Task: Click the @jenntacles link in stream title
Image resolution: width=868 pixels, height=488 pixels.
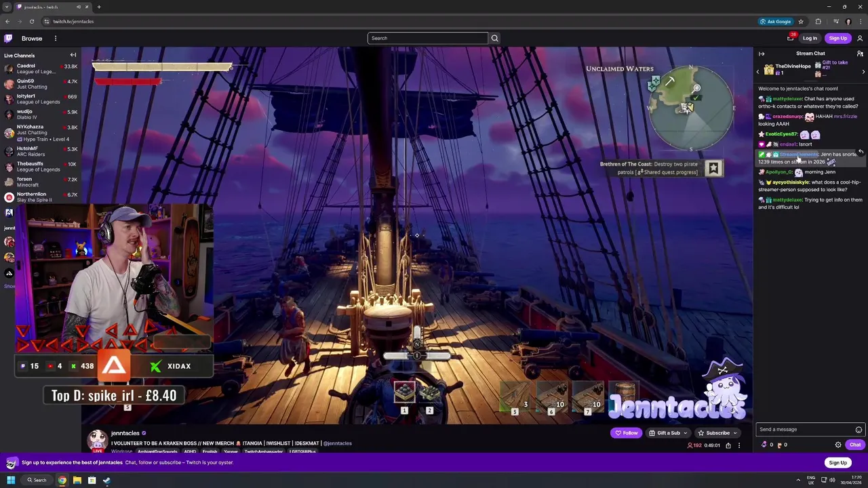Action: [338, 443]
